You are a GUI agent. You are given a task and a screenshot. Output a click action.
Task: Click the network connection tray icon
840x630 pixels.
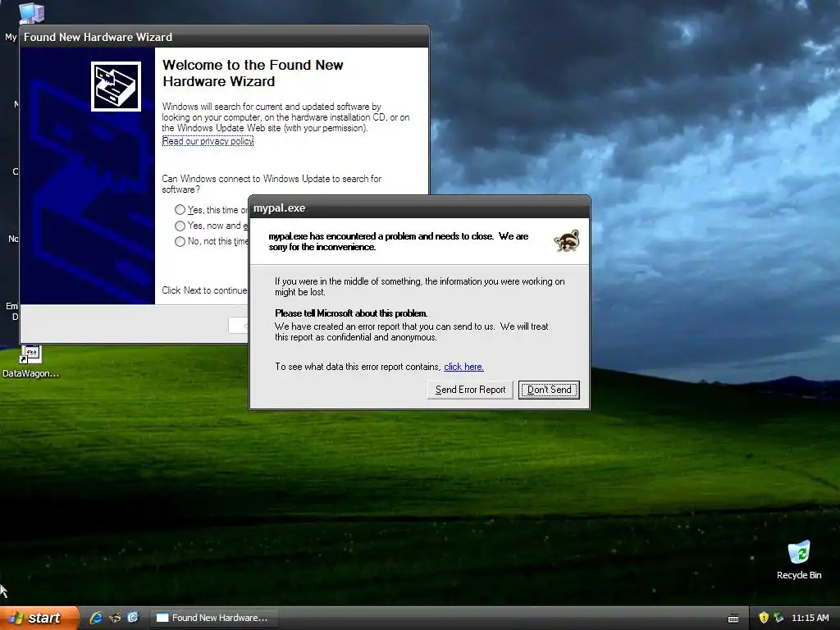pos(778,618)
